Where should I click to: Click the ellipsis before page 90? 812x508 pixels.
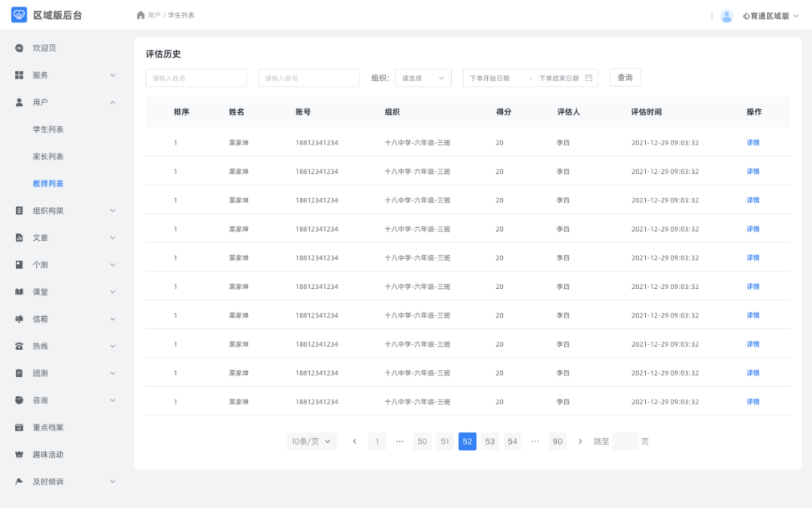coord(535,442)
